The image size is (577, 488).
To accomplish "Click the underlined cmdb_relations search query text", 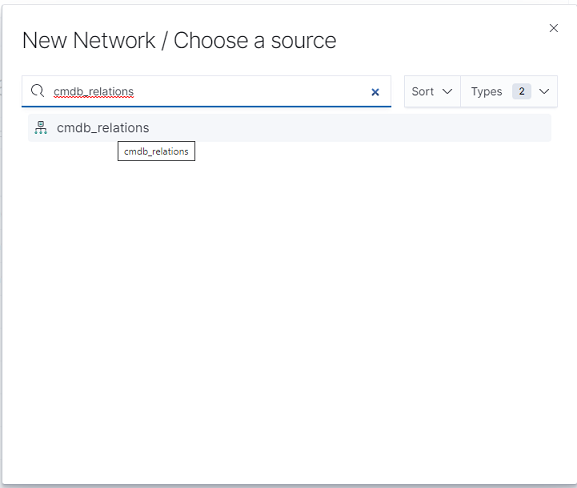I will click(x=93, y=91).
